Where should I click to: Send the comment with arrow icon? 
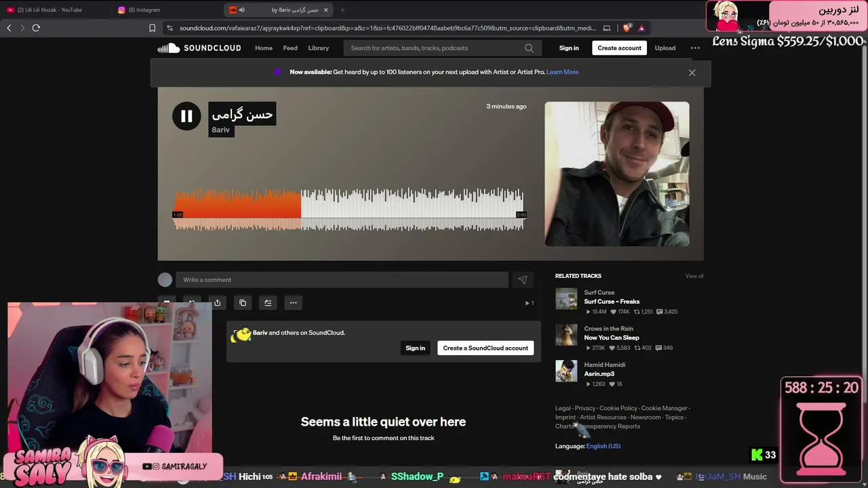pos(522,280)
